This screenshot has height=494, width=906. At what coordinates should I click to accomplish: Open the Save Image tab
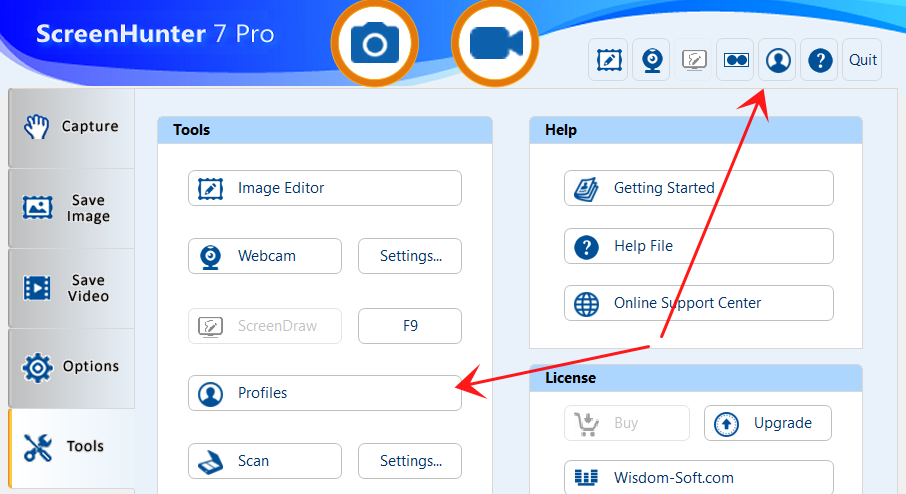pos(71,208)
